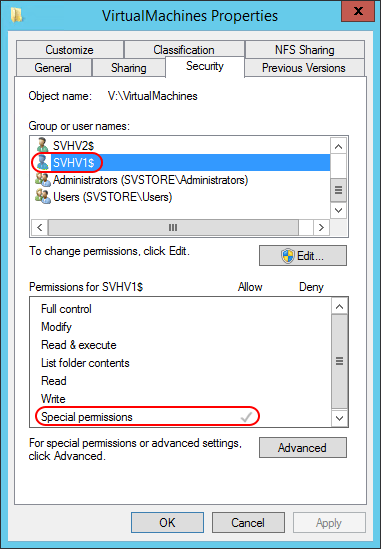
Task: Select Users (SVSTORE\Users) in list
Action: 112,197
